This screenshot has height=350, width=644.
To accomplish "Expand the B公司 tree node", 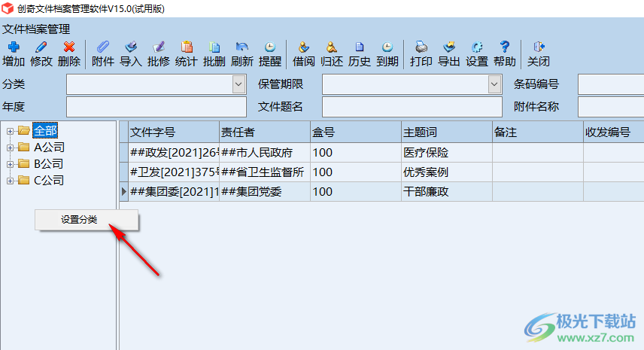I will [10, 164].
